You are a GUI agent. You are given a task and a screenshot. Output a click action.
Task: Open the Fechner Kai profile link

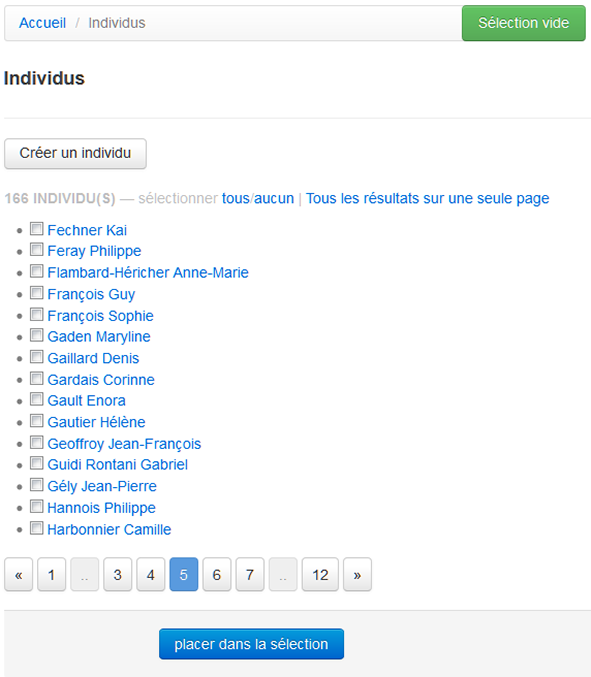87,230
